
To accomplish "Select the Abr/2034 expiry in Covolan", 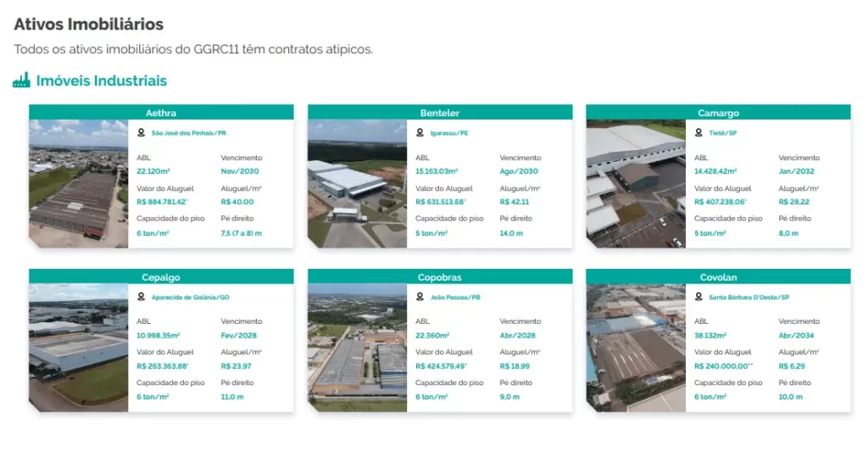I will tap(797, 335).
